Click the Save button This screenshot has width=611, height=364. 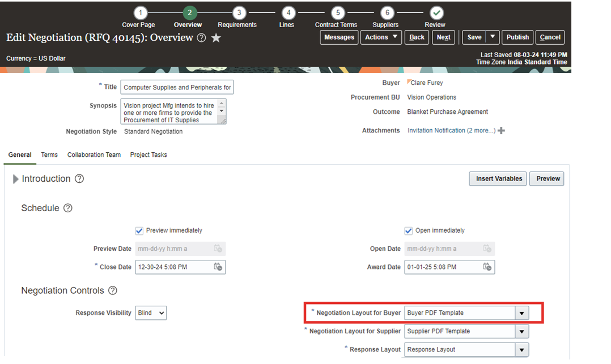pyautogui.click(x=474, y=37)
